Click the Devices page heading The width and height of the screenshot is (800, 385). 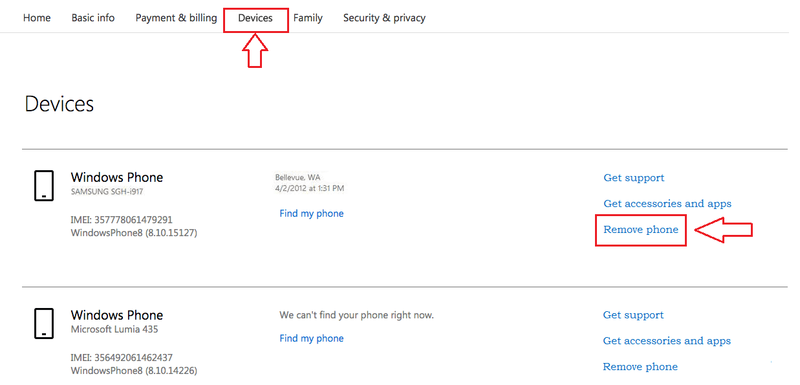(59, 104)
